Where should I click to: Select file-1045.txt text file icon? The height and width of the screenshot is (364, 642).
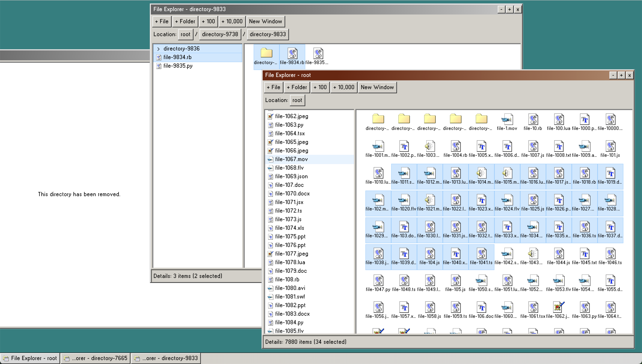pos(584,254)
